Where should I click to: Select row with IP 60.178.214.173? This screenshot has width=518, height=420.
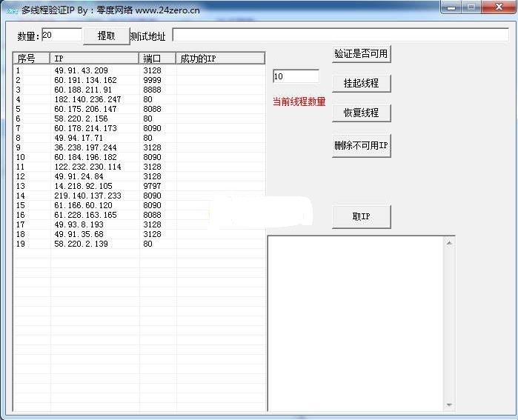coord(139,128)
